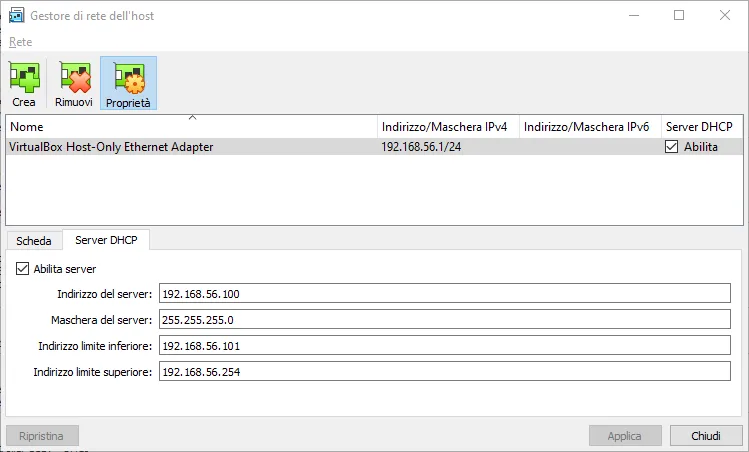
Task: Click the Indirizzo limite superiore field
Action: (x=445, y=371)
